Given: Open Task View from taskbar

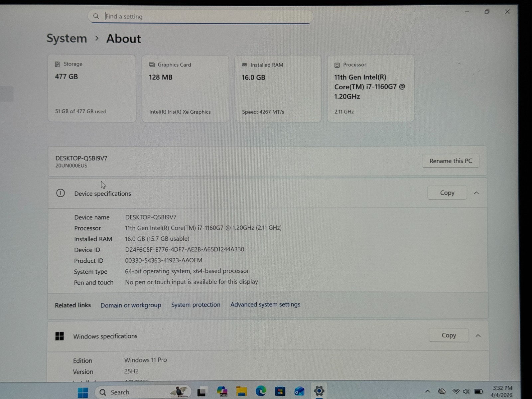Looking at the screenshot, I should [201, 392].
